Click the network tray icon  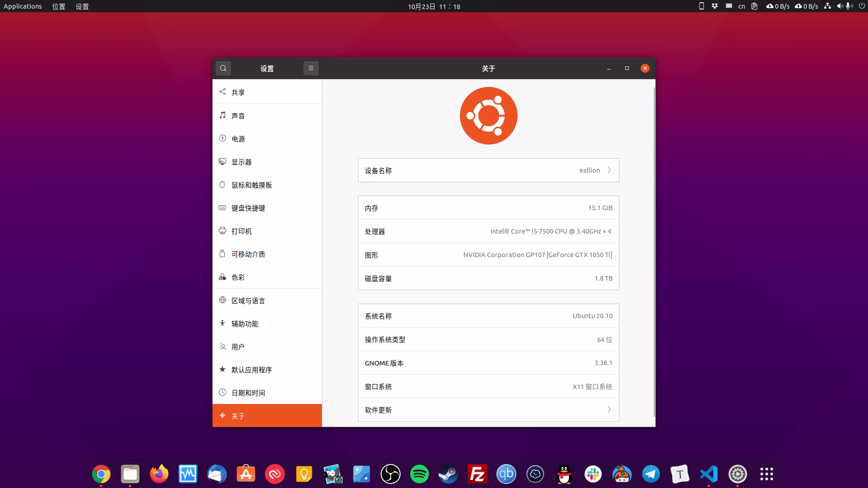coord(827,6)
